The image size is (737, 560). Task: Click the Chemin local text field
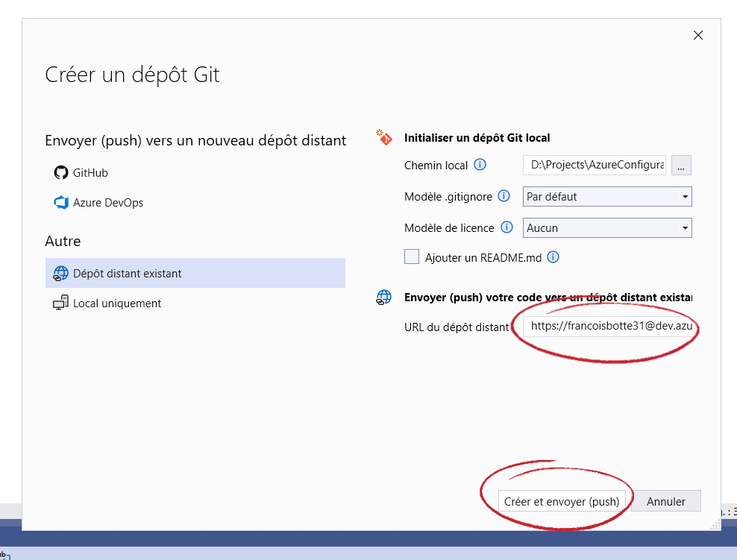click(x=594, y=165)
